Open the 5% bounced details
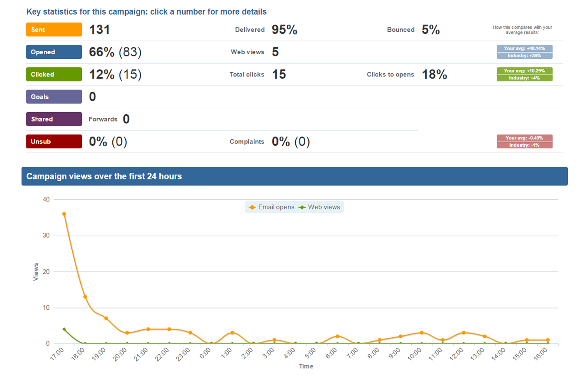 (430, 30)
